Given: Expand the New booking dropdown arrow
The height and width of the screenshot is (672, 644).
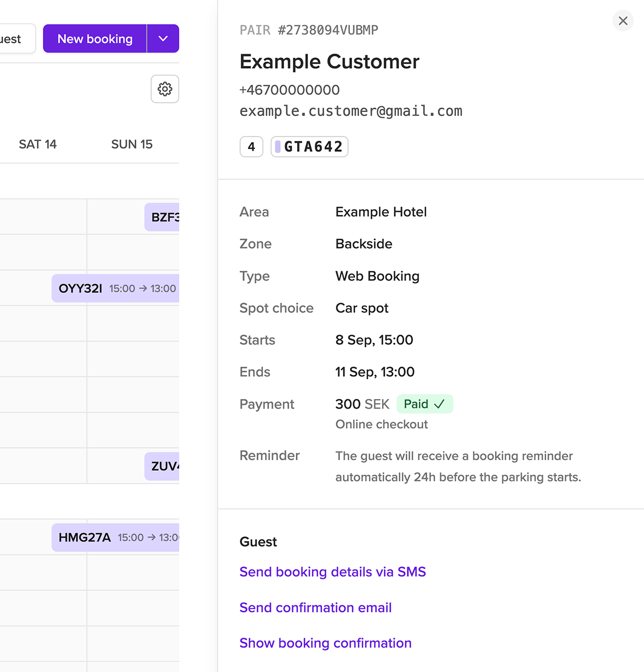Looking at the screenshot, I should 163,39.
